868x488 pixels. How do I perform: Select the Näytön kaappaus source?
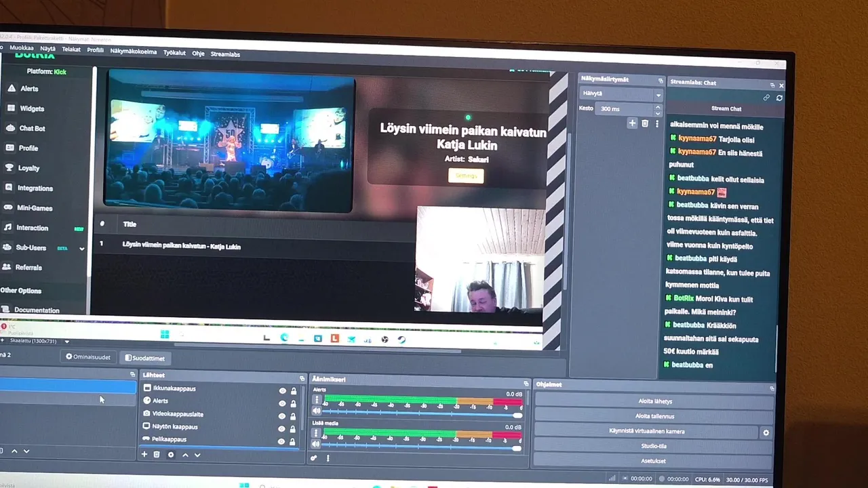point(175,426)
